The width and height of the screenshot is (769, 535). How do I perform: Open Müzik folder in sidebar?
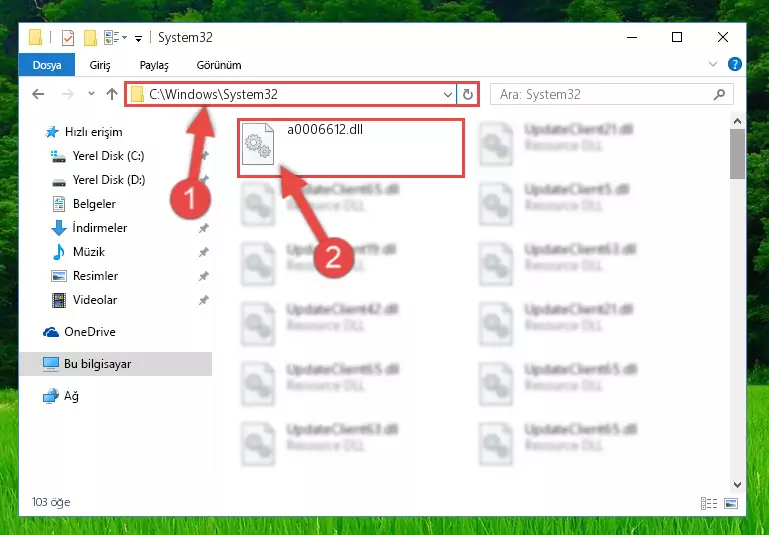[89, 252]
